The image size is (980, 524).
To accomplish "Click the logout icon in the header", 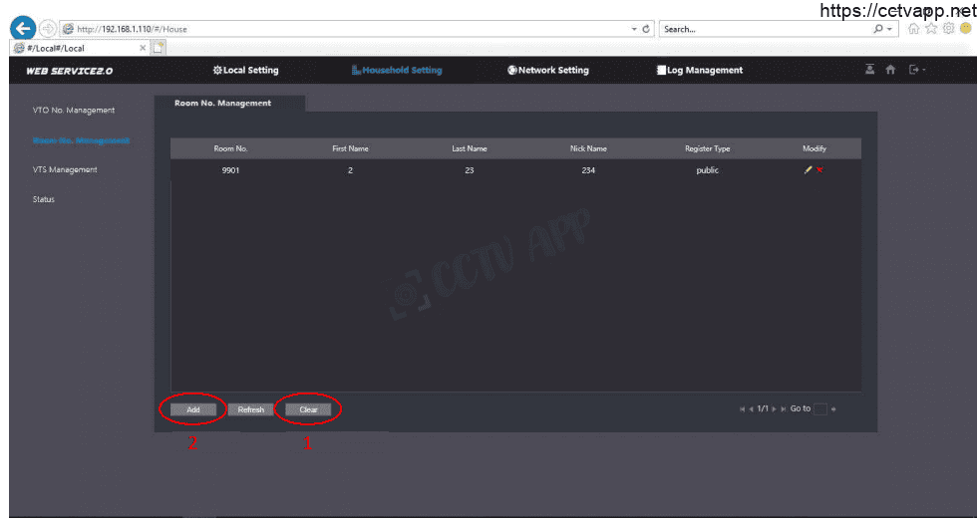I will [913, 70].
